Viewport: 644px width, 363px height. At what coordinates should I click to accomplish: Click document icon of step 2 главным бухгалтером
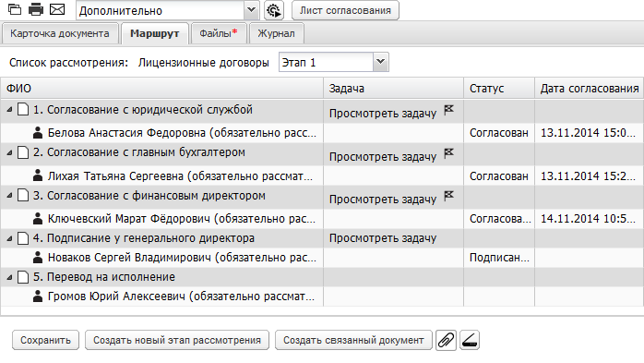click(x=23, y=152)
